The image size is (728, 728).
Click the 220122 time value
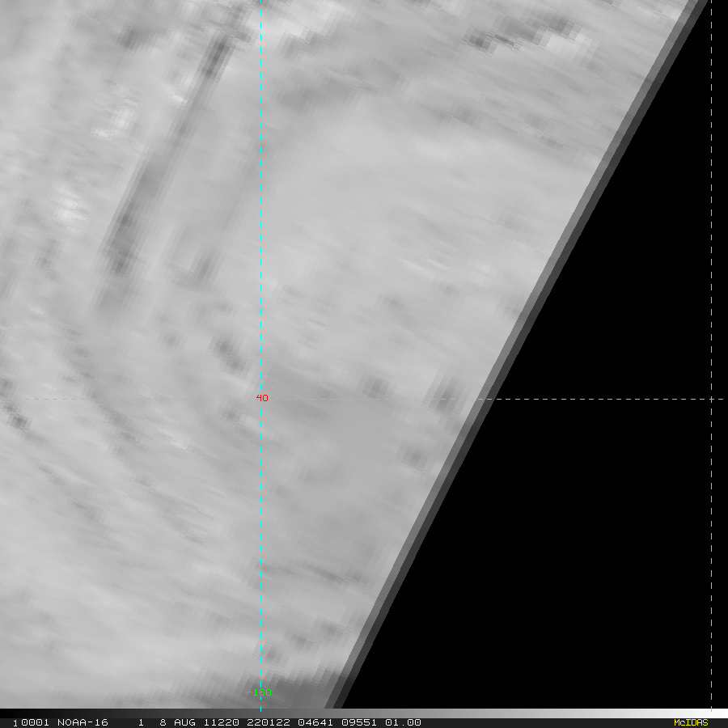pyautogui.click(x=269, y=722)
